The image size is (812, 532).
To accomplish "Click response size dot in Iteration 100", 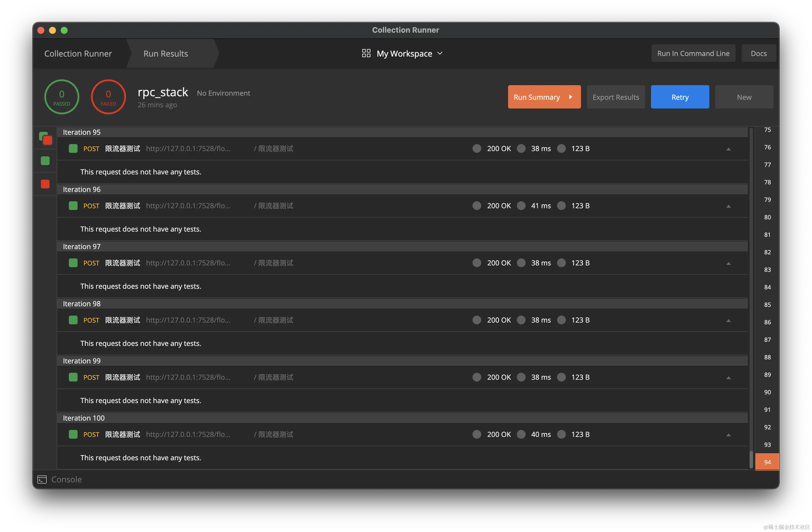I will (561, 434).
